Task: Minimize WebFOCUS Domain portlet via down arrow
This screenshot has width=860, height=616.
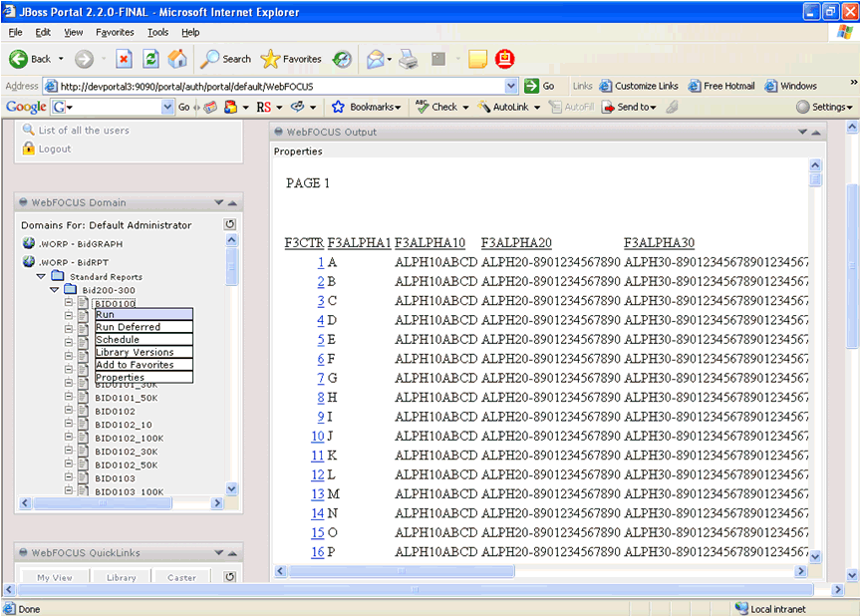Action: coord(219,202)
